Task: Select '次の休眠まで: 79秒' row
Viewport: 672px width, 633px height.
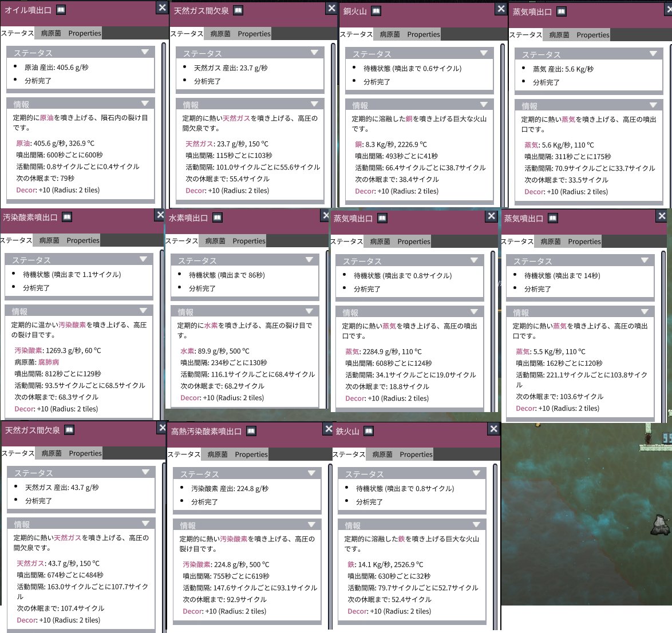Action: pyautogui.click(x=45, y=179)
